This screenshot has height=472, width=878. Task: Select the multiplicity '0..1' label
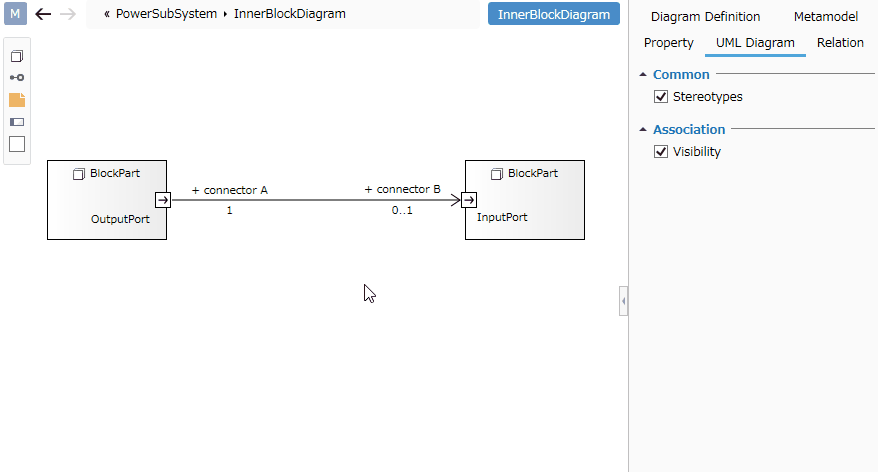pos(402,211)
